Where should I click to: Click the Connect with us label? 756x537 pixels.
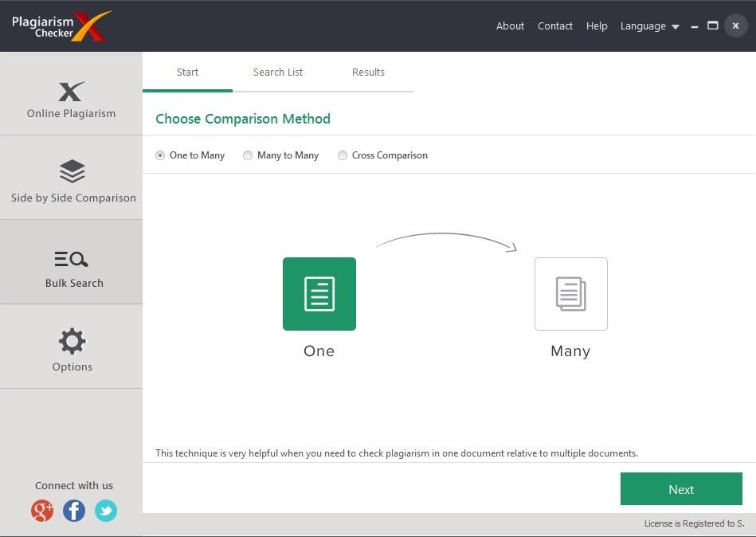tap(74, 485)
